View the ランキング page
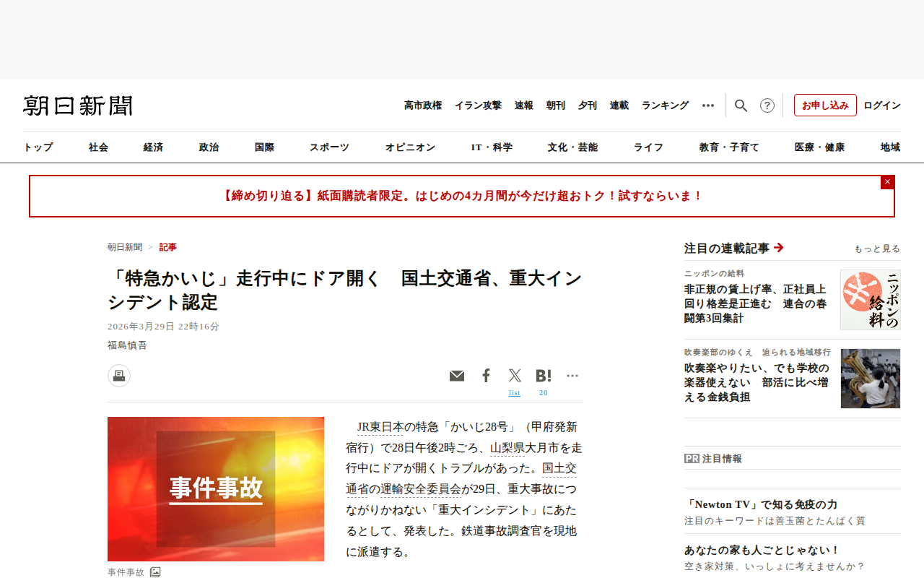Image resolution: width=924 pixels, height=578 pixels. tap(666, 105)
